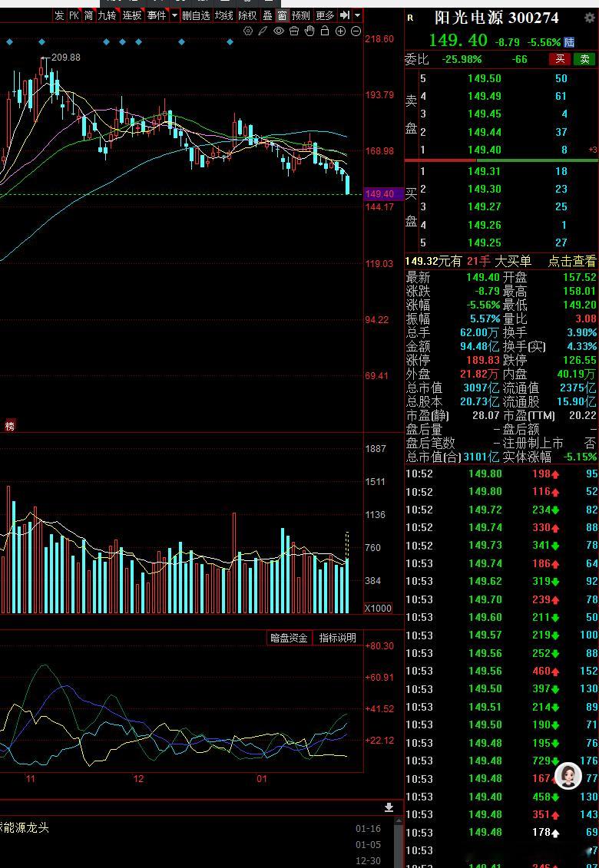Click buy level 5 price 149.25
This screenshot has width=599, height=868.
[485, 243]
